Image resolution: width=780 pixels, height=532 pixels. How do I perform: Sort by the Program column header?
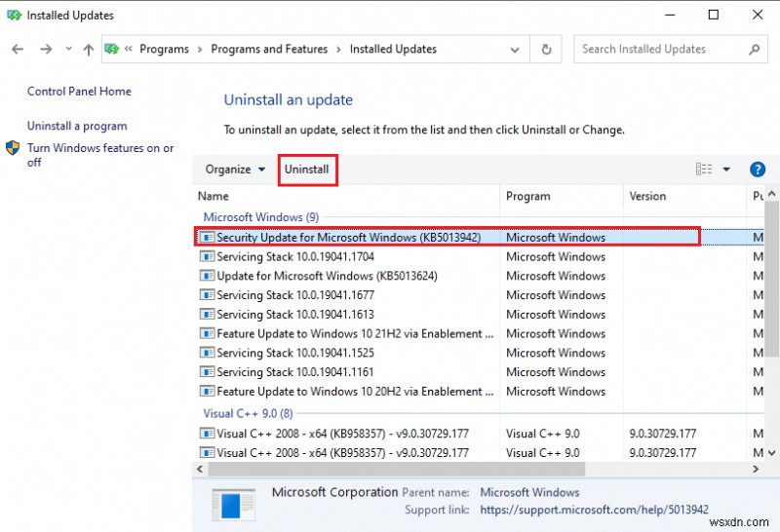[528, 196]
